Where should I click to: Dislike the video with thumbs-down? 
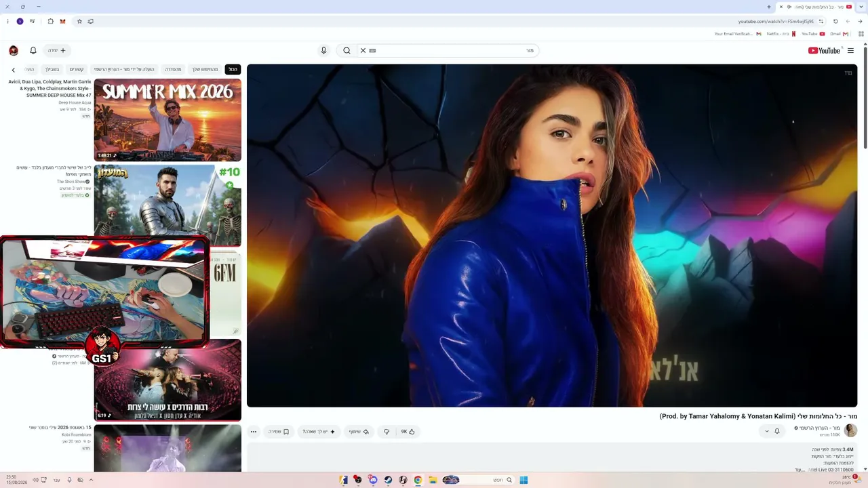[387, 432]
